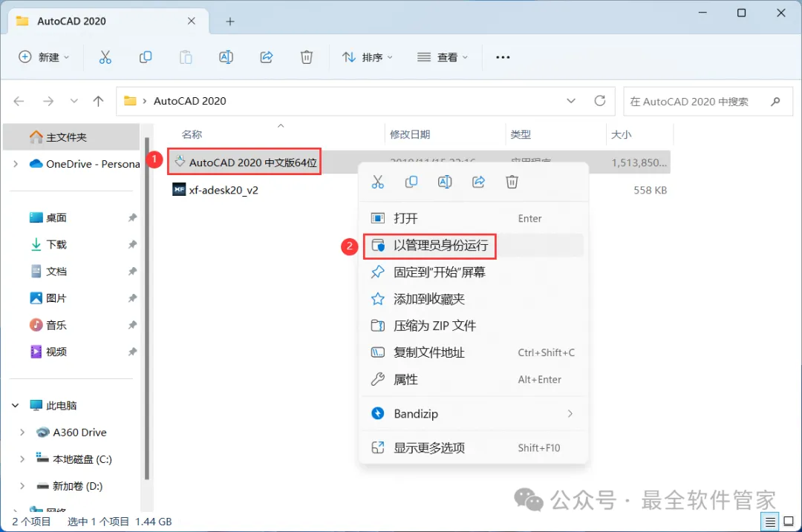Click the search magnifier icon
The width and height of the screenshot is (802, 532).
[x=775, y=101]
